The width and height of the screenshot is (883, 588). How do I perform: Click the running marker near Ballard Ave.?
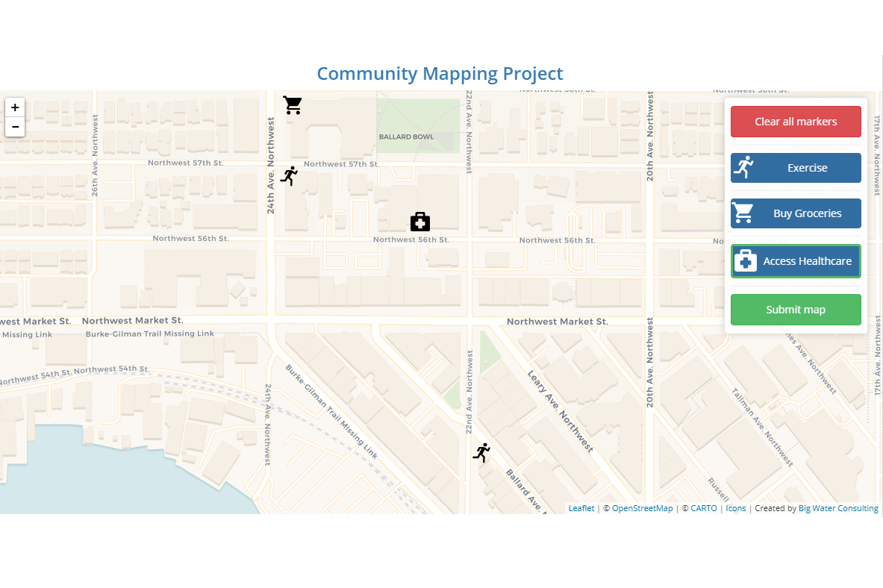[x=481, y=453]
